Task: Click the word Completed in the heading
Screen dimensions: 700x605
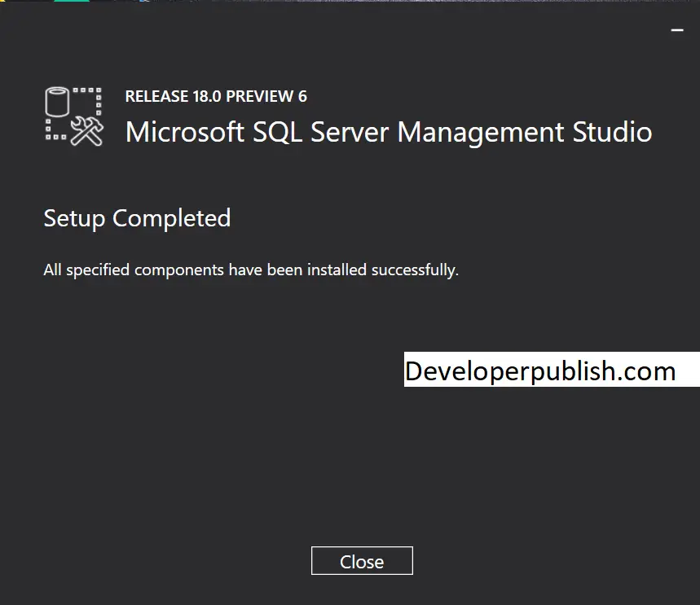Action: [171, 218]
